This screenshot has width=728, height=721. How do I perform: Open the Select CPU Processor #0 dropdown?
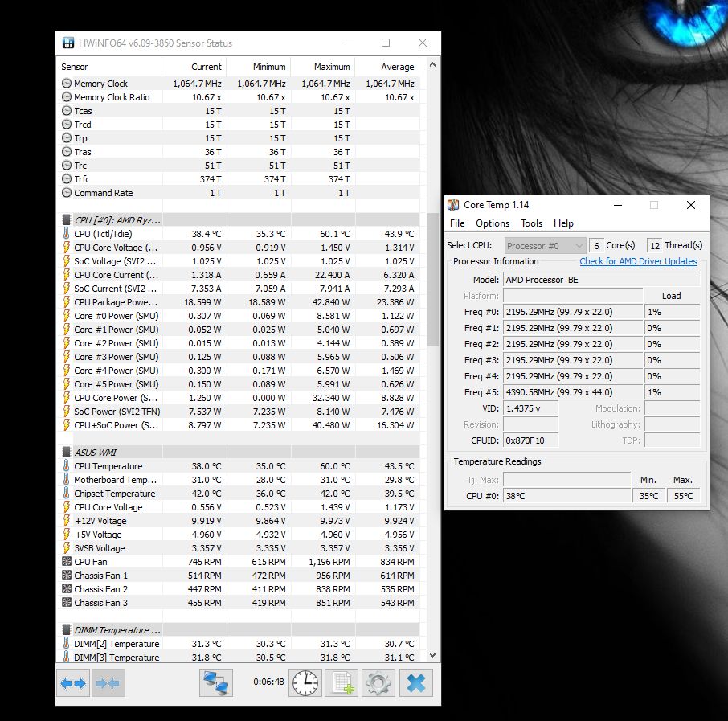545,245
